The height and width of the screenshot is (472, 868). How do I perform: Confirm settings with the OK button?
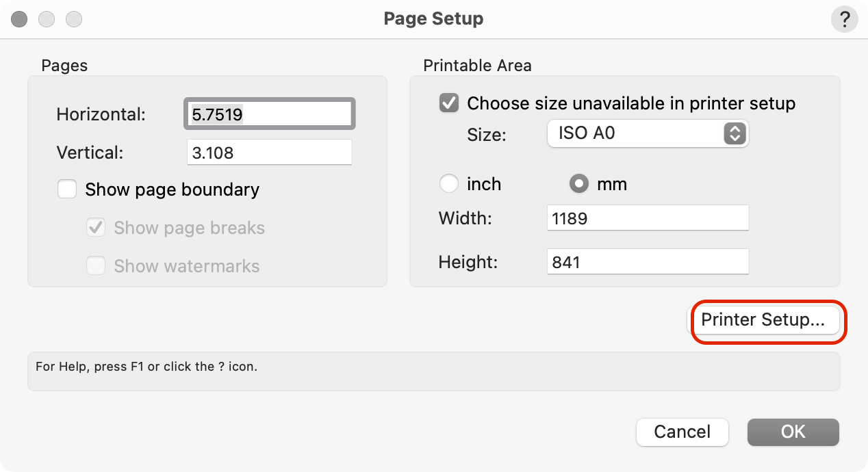click(x=793, y=432)
